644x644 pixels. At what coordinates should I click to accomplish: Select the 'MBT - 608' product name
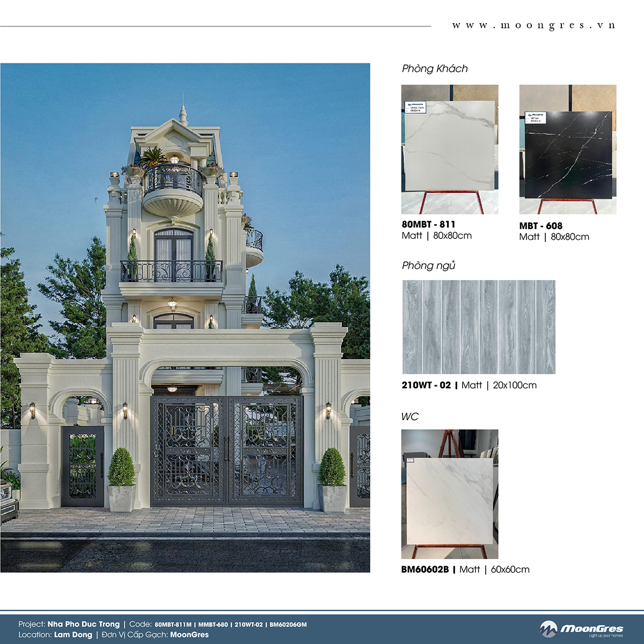pyautogui.click(x=541, y=226)
